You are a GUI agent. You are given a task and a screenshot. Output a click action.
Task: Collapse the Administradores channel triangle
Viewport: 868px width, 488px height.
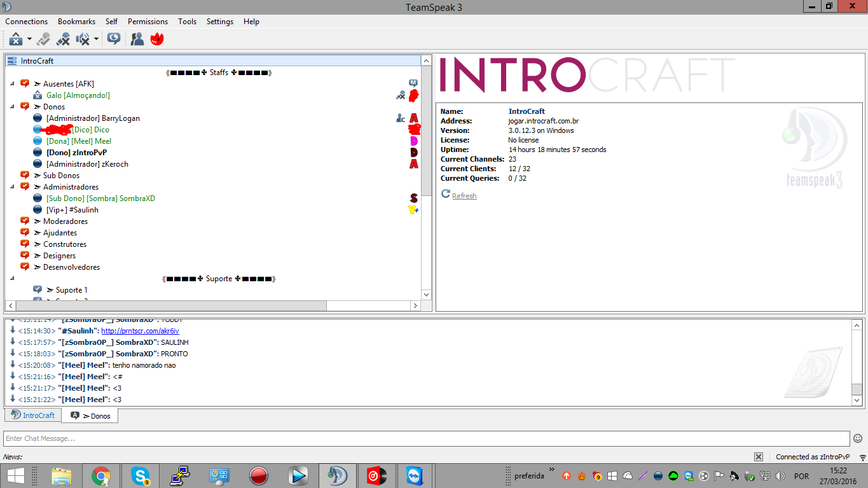tap(12, 187)
